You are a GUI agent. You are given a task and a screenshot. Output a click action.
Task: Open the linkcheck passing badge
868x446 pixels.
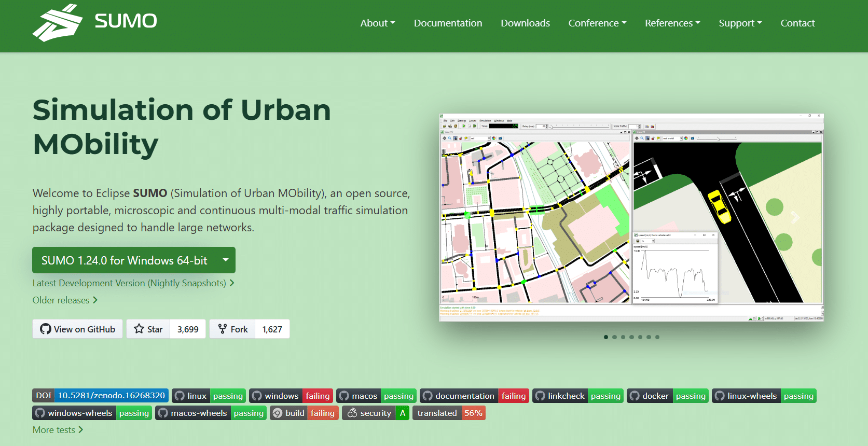578,396
